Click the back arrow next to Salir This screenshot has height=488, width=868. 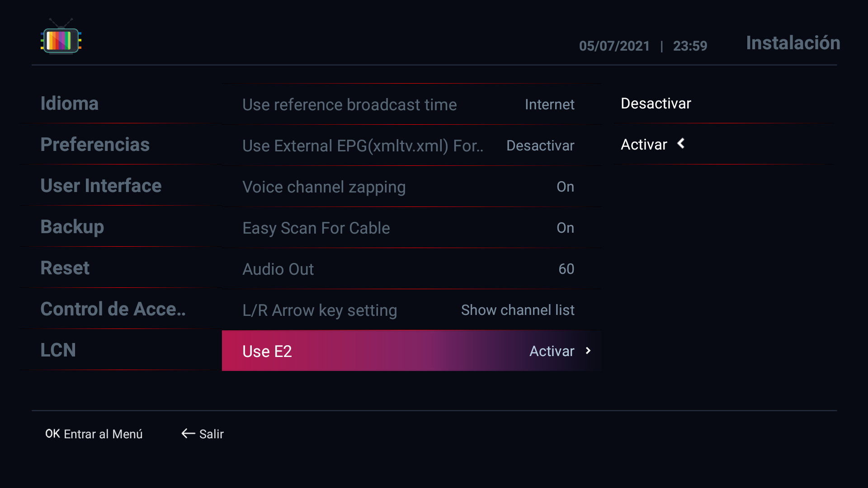tap(188, 434)
